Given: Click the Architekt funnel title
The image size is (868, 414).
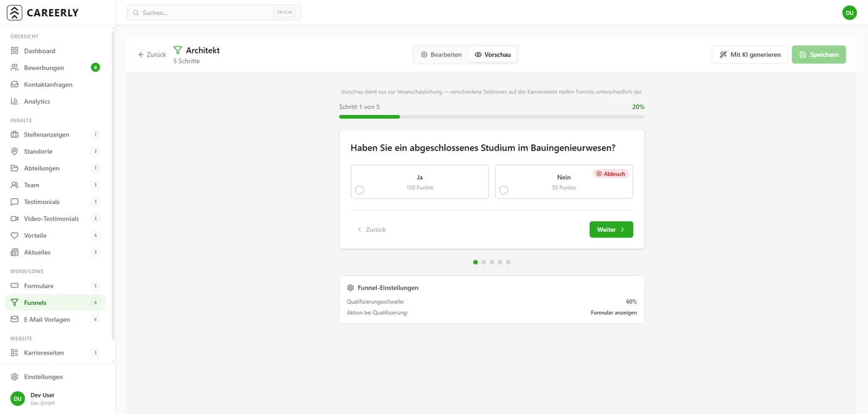Looking at the screenshot, I should click(203, 50).
